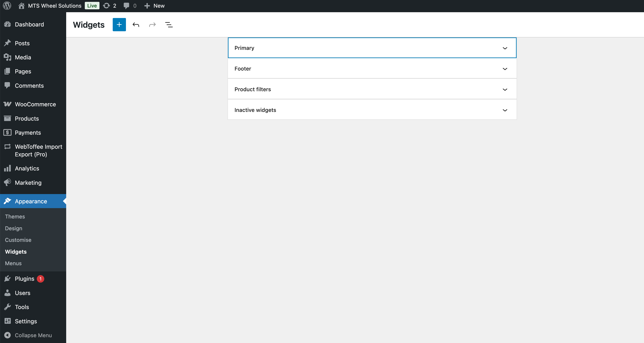This screenshot has width=644, height=343.
Task: Expand the Footer widget area chevron
Action: (505, 69)
